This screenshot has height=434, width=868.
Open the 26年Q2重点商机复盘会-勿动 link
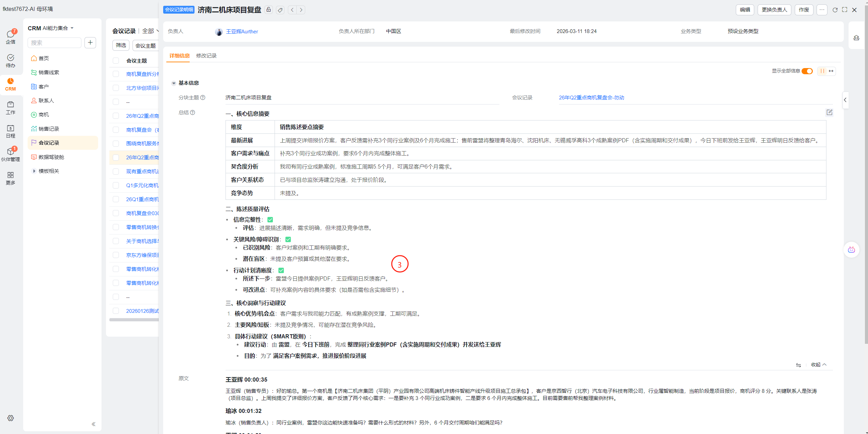click(x=591, y=98)
